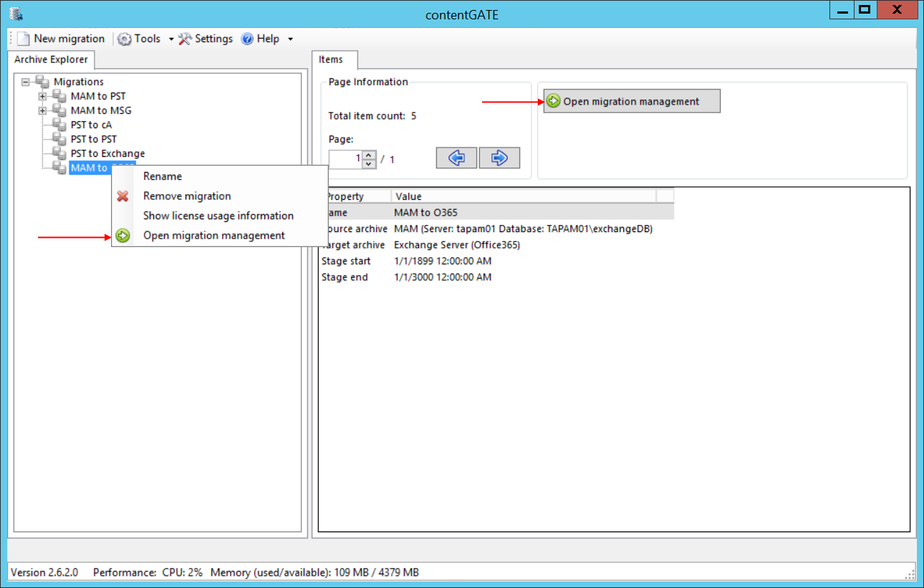The image size is (924, 588).
Task: Click the PST to Exchange database icon
Action: [x=59, y=153]
